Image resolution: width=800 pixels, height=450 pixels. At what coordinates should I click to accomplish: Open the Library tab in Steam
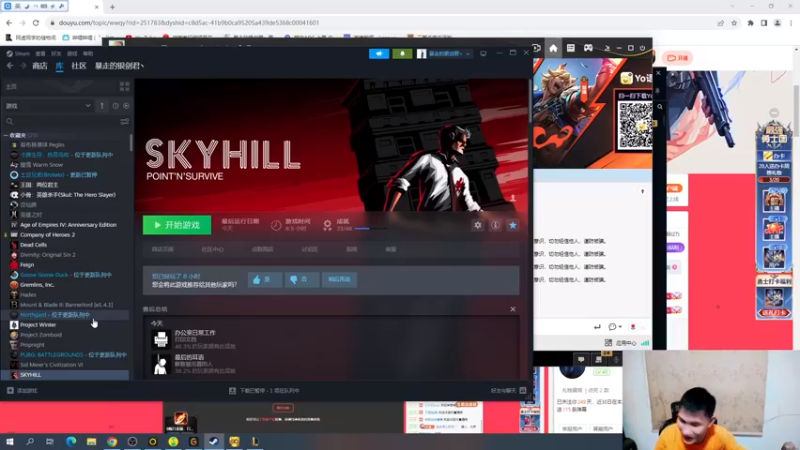[x=59, y=66]
